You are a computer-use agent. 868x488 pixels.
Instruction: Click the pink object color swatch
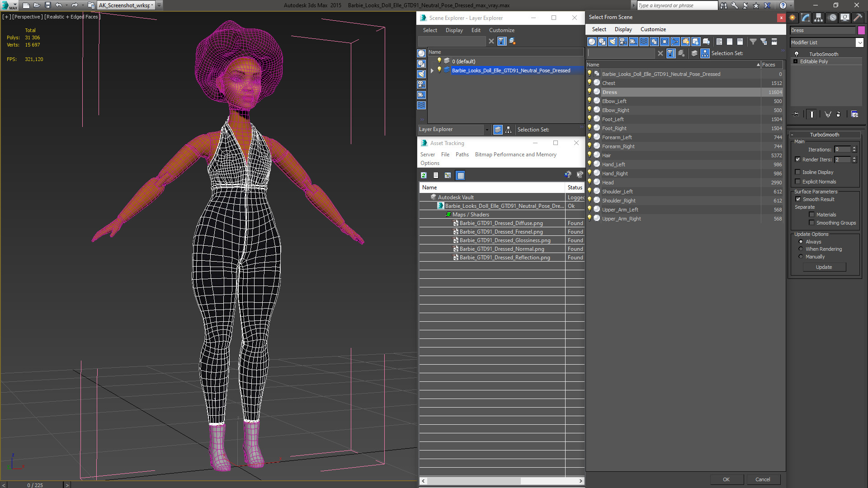coord(861,30)
